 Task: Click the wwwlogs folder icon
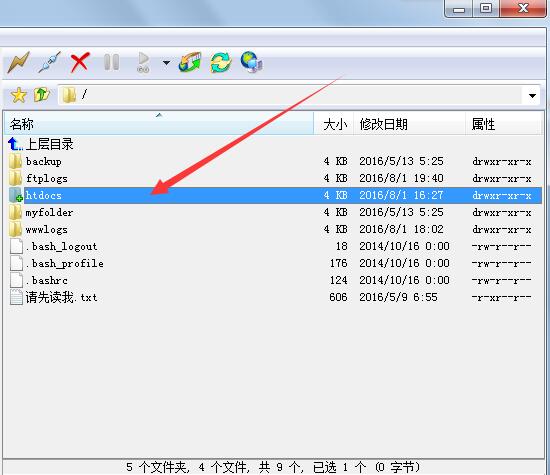pyautogui.click(x=15, y=229)
